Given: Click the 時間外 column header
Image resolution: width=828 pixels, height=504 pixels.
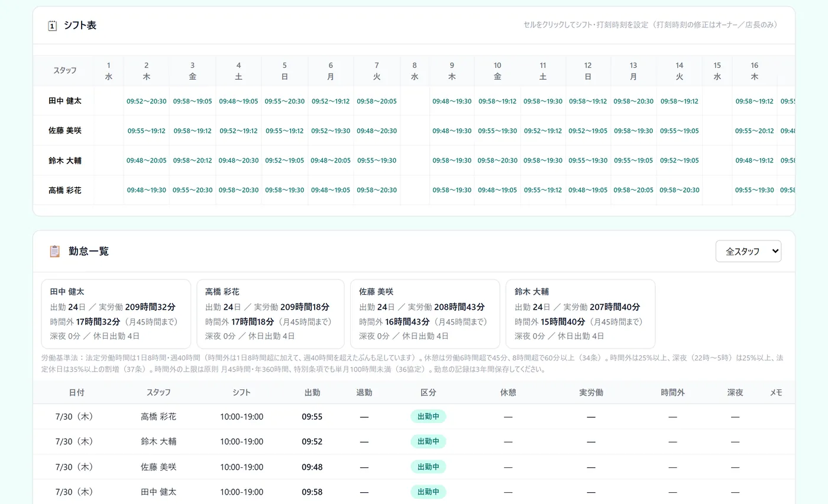Looking at the screenshot, I should pos(672,392).
